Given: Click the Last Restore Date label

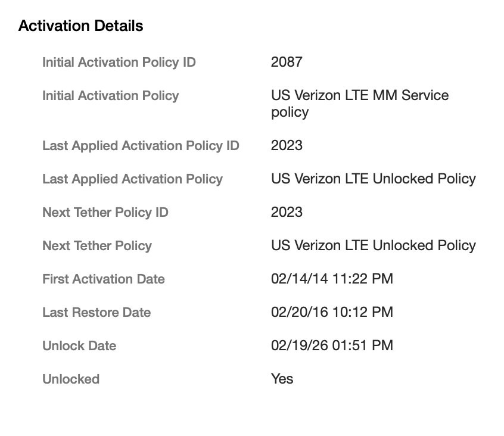Looking at the screenshot, I should click(x=96, y=313).
